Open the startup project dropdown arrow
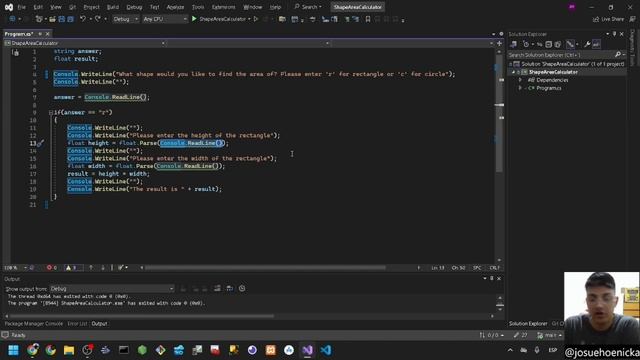Image resolution: width=640 pixels, height=360 pixels. (249, 19)
